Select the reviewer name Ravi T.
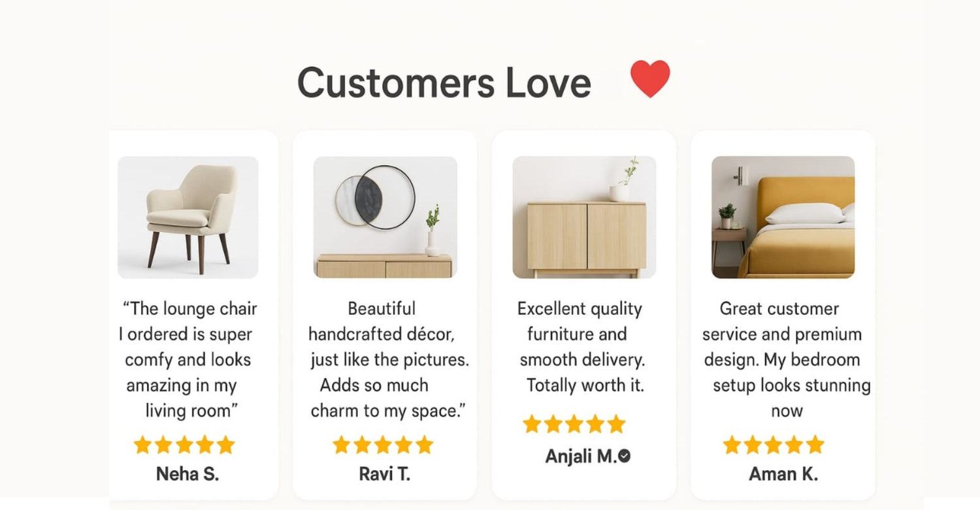Image resolution: width=980 pixels, height=510 pixels. pos(385,474)
